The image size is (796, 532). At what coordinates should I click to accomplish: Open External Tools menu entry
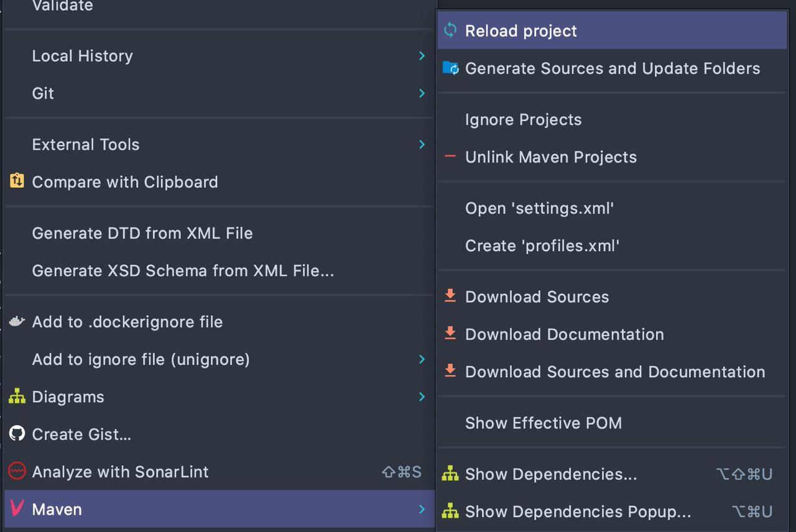point(220,144)
